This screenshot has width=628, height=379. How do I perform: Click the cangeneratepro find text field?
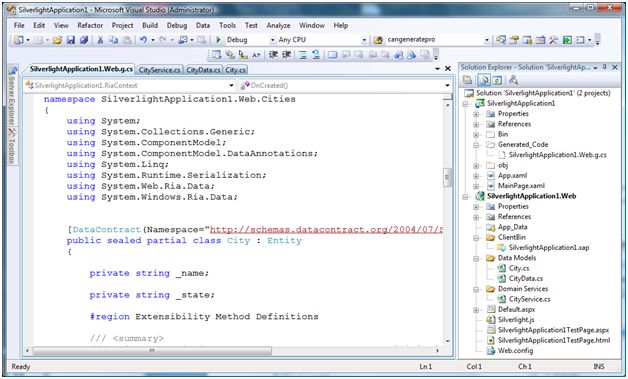pyautogui.click(x=434, y=40)
